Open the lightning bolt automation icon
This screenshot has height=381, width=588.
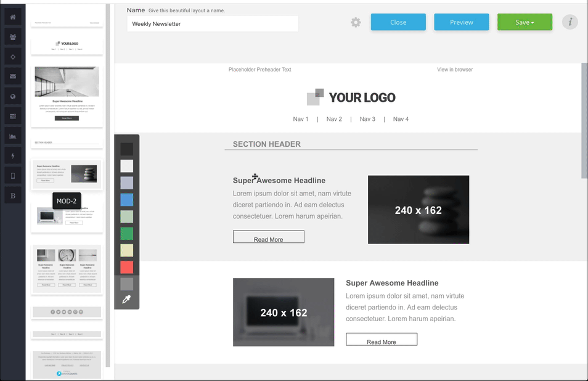tap(13, 156)
